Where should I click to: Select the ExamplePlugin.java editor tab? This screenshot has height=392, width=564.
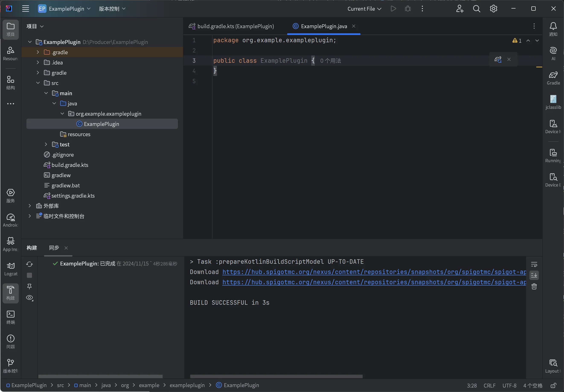[323, 26]
